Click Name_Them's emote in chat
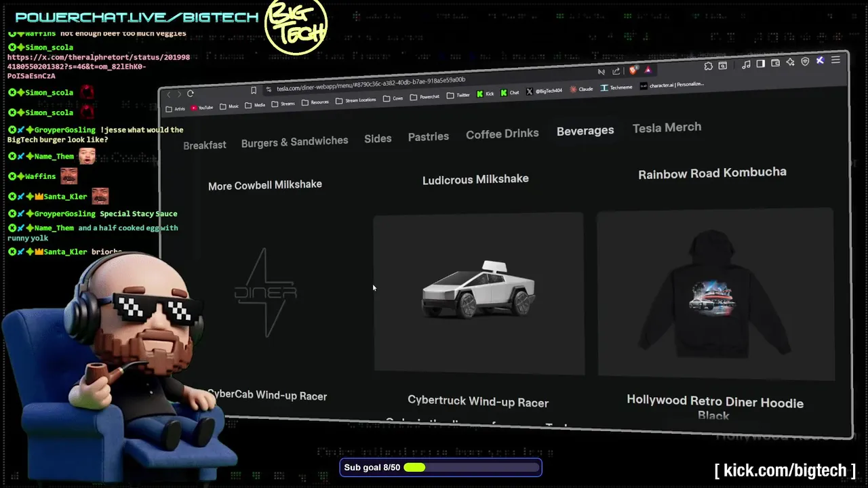This screenshot has height=488, width=868. pyautogui.click(x=87, y=157)
